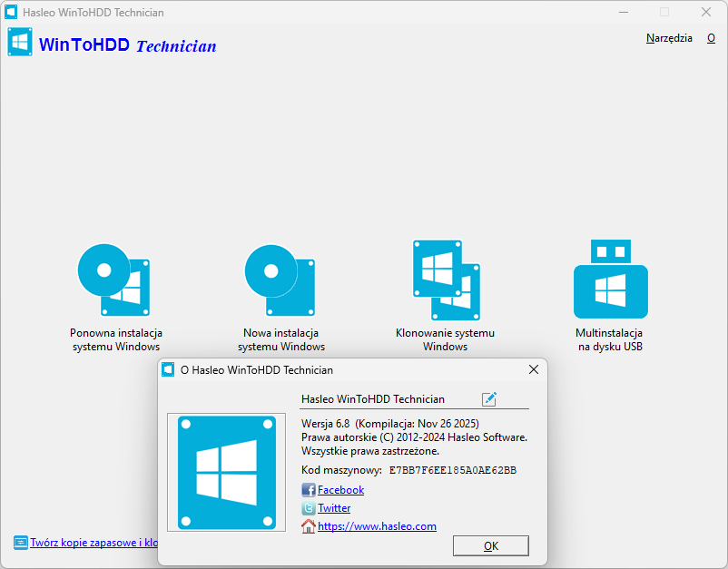Screen dimensions: 728x569
Task: Close the main WinToHDD window
Action: click(706, 12)
